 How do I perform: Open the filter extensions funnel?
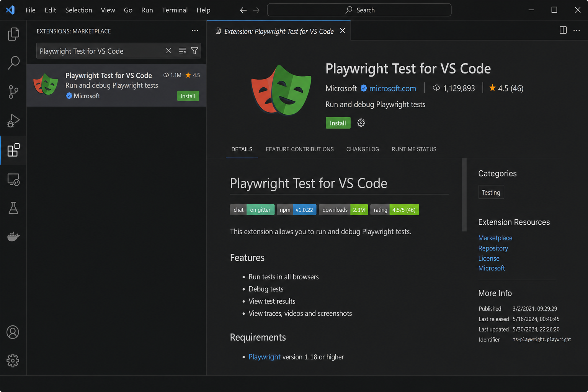194,51
